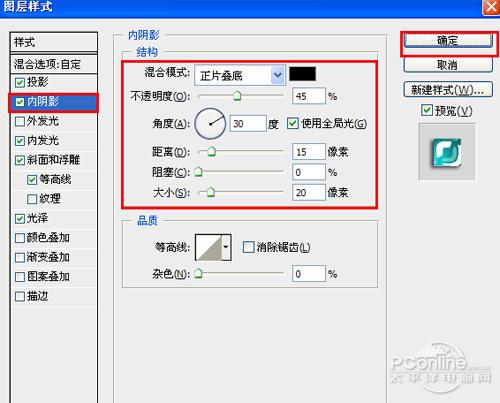The height and width of the screenshot is (403, 500).
Task: Click the 新建样式 new style button
Action: (x=448, y=89)
